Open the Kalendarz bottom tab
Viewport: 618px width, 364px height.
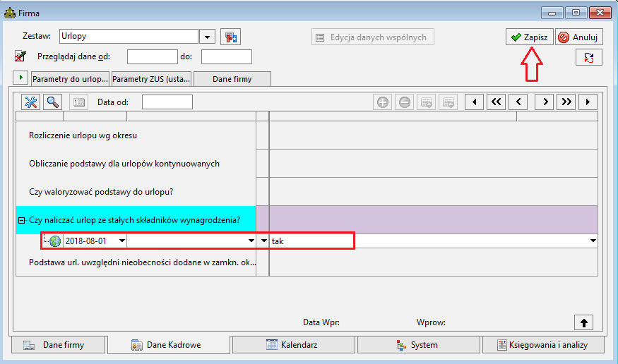coord(294,345)
